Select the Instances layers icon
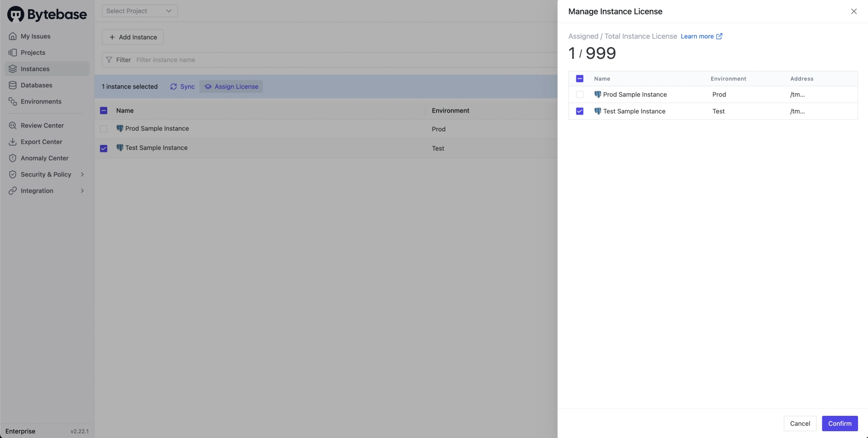This screenshot has height=438, width=868. 13,69
